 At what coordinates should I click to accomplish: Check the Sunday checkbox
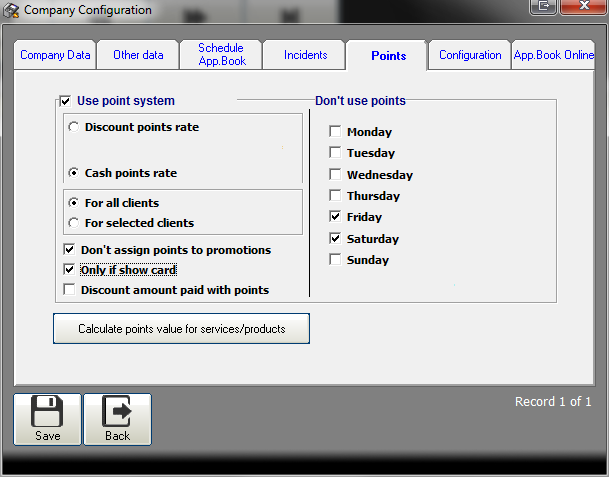(335, 260)
